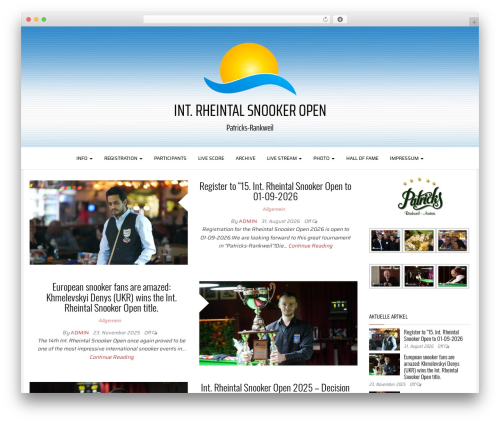The width and height of the screenshot is (500, 423).
Task: Click the green maximize window button
Action: point(44,19)
